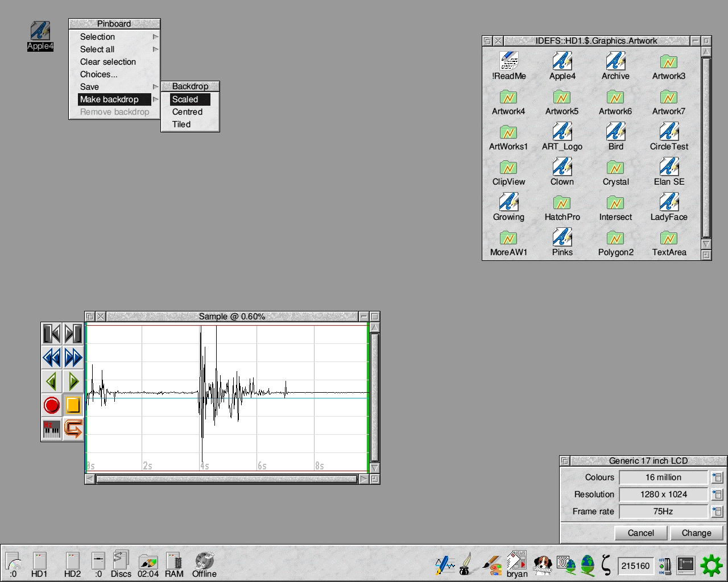Click the red Record button
The width and height of the screenshot is (728, 582).
coord(52,405)
